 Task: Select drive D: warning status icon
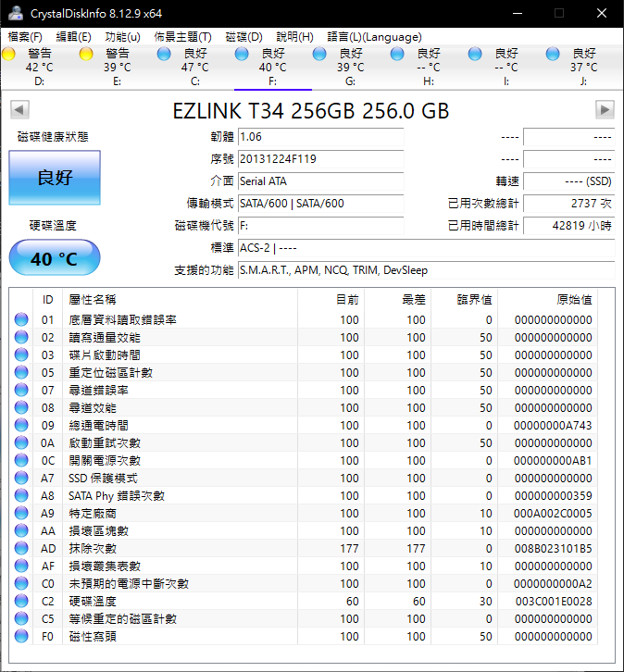(8, 54)
